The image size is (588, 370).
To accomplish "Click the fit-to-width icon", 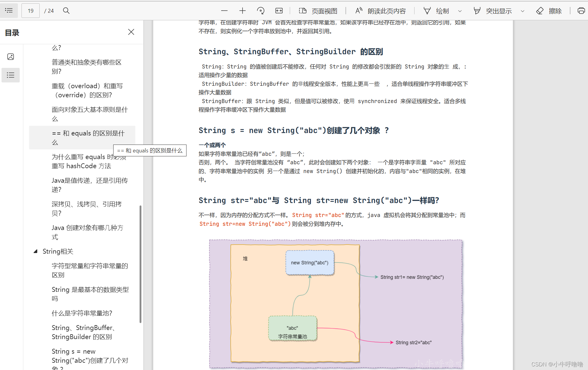I will (279, 11).
